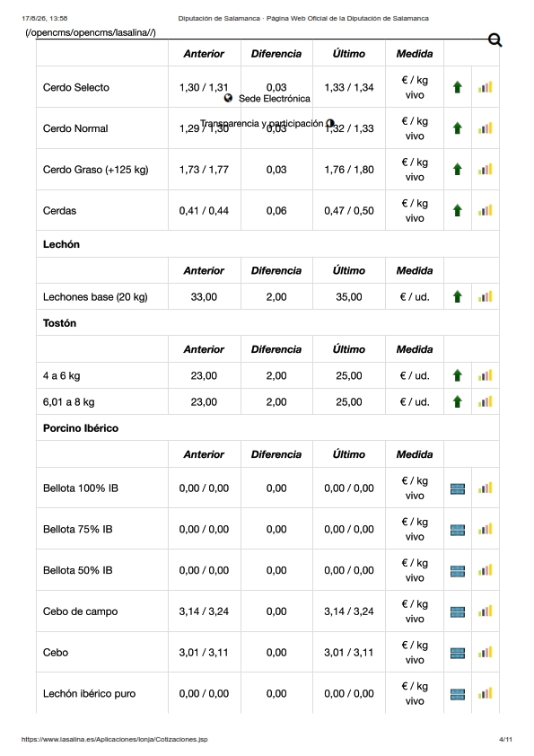
Task: Click the Tostón section heading
Action: tap(59, 323)
